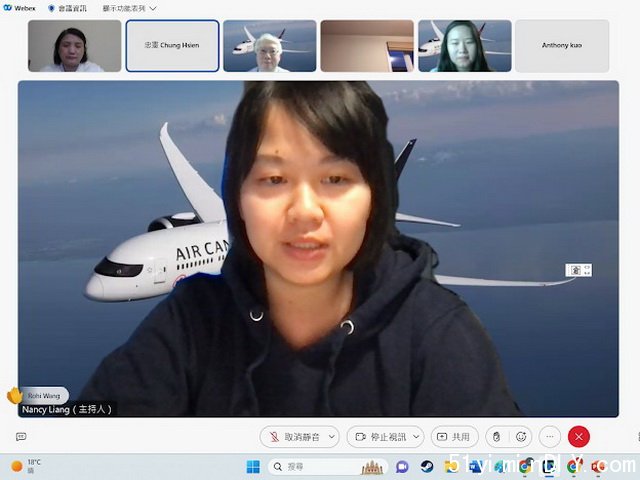Expand video options arrow beside 停止視訊
This screenshot has width=640, height=480.
pos(416,437)
